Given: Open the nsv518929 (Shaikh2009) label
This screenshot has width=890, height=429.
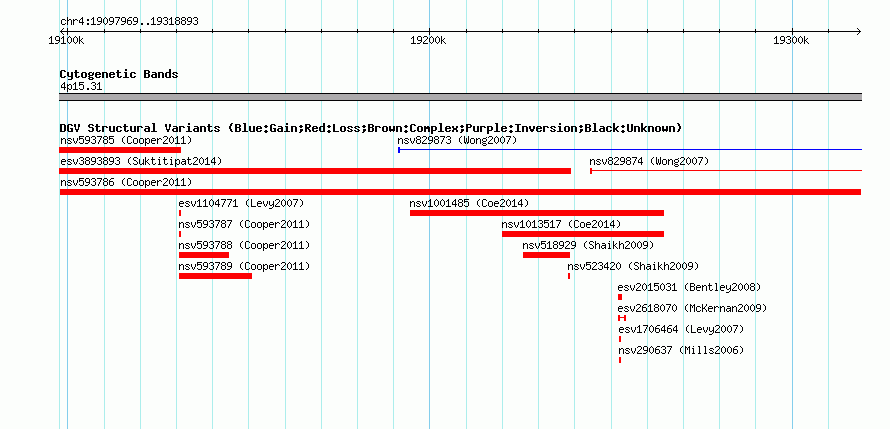Looking at the screenshot, I should 588,245.
